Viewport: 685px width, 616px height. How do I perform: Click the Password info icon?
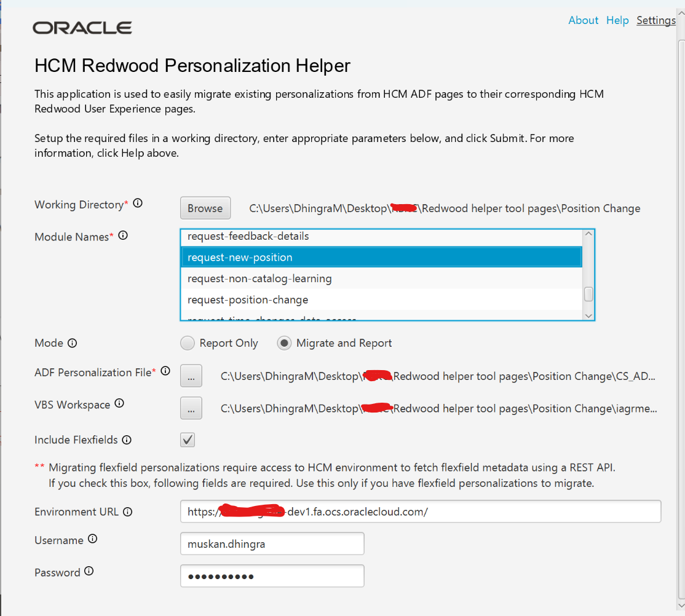[89, 571]
